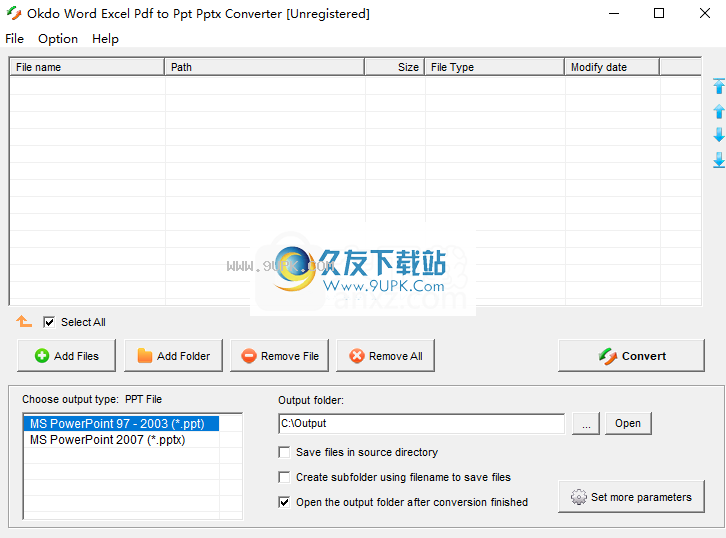The height and width of the screenshot is (538, 726).
Task: Sort by the File name column header
Action: pyautogui.click(x=87, y=67)
